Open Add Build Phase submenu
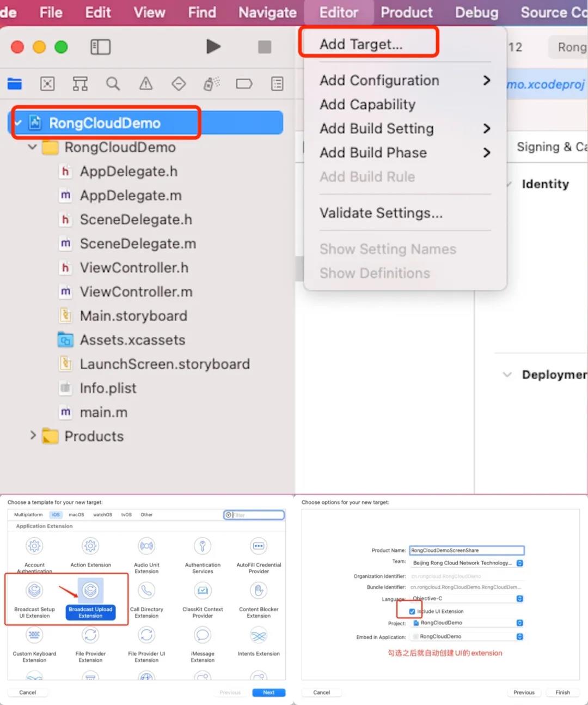Image resolution: width=588 pixels, height=705 pixels. (405, 153)
